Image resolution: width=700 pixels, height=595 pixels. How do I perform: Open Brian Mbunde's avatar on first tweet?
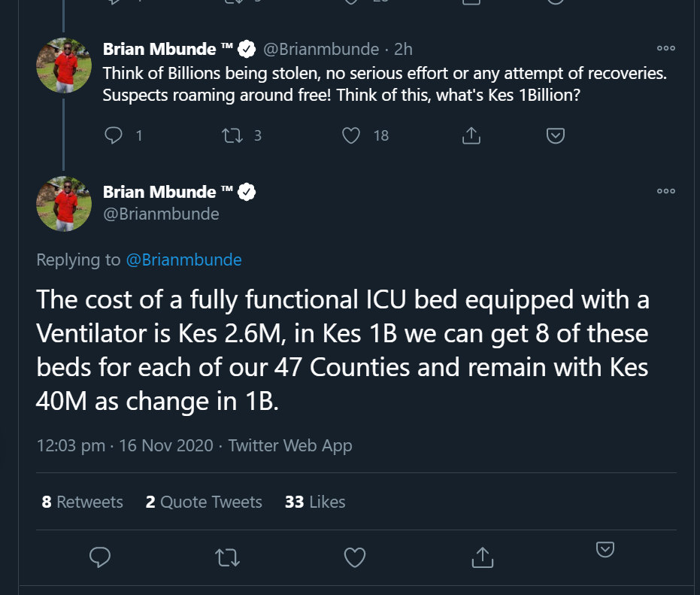tap(64, 66)
